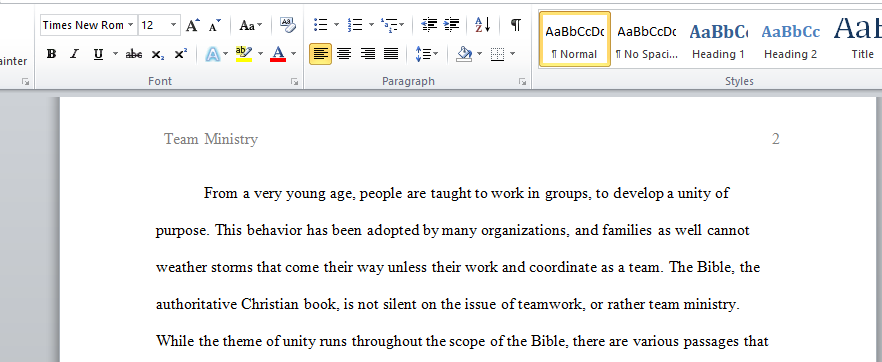Click the Bullets list icon
Image resolution: width=882 pixels, height=362 pixels.
(321, 25)
